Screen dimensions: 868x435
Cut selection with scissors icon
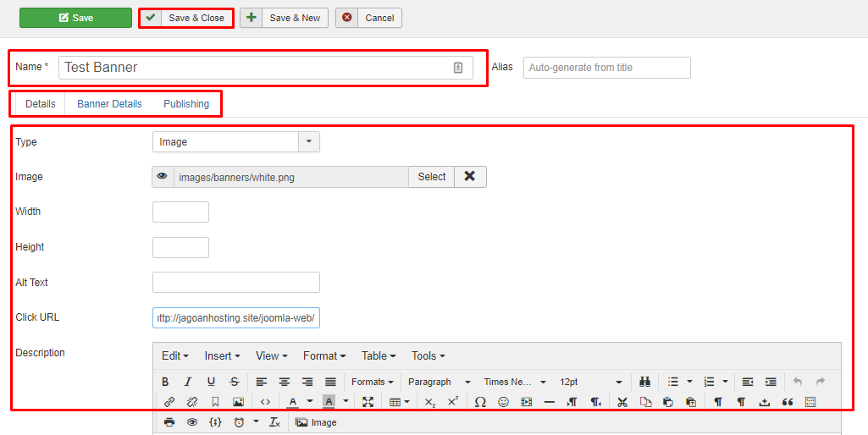pos(622,402)
